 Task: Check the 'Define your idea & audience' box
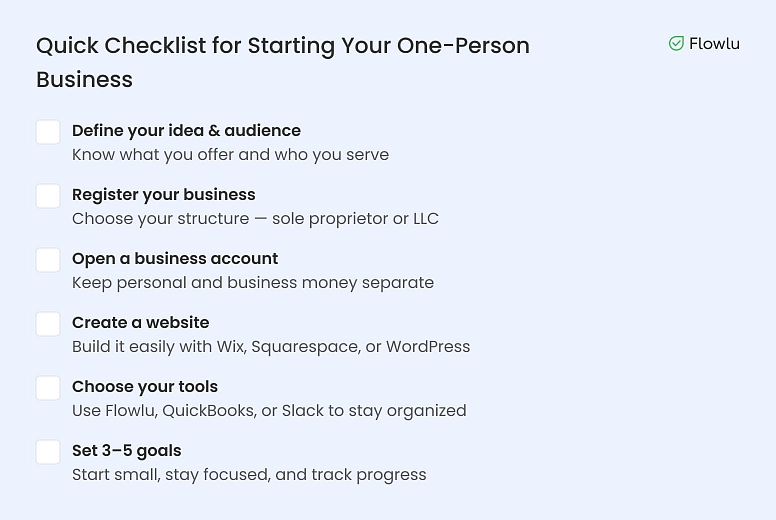pyautogui.click(x=48, y=132)
